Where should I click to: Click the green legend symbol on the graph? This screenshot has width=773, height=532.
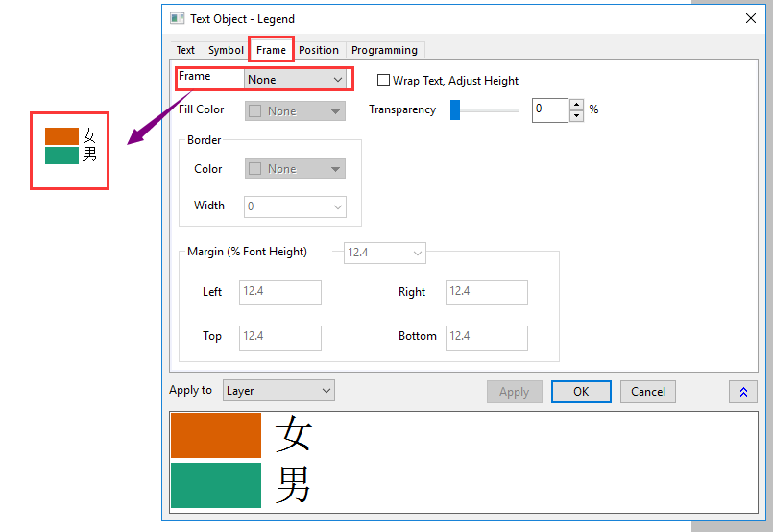tap(61, 156)
